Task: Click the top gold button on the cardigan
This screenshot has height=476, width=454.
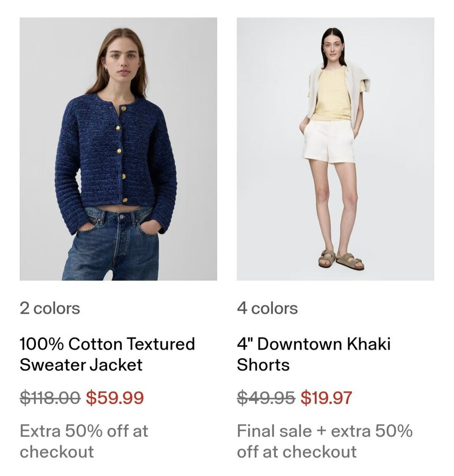Action: (123, 108)
